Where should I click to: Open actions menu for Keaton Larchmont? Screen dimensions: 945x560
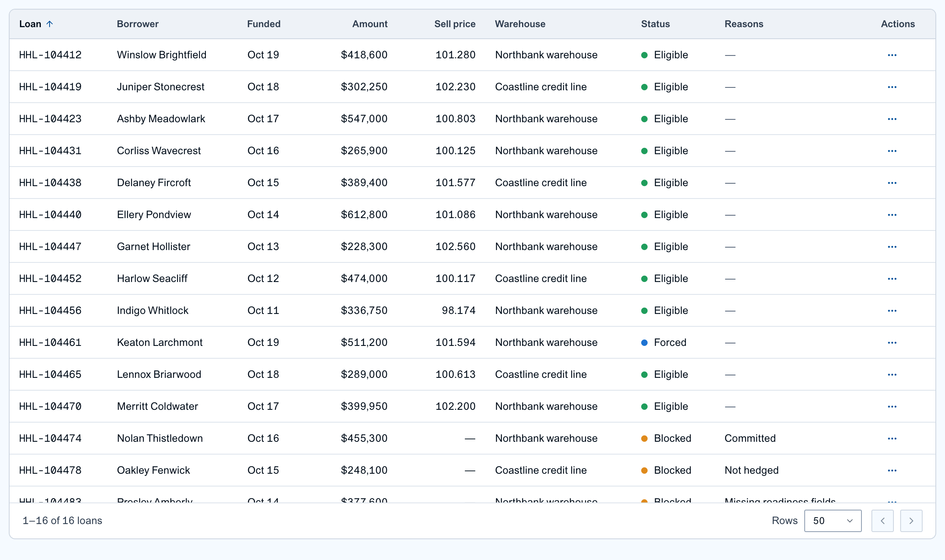pos(892,343)
